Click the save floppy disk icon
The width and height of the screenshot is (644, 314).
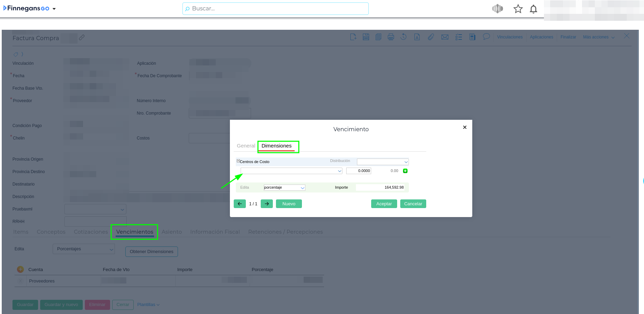(x=366, y=37)
